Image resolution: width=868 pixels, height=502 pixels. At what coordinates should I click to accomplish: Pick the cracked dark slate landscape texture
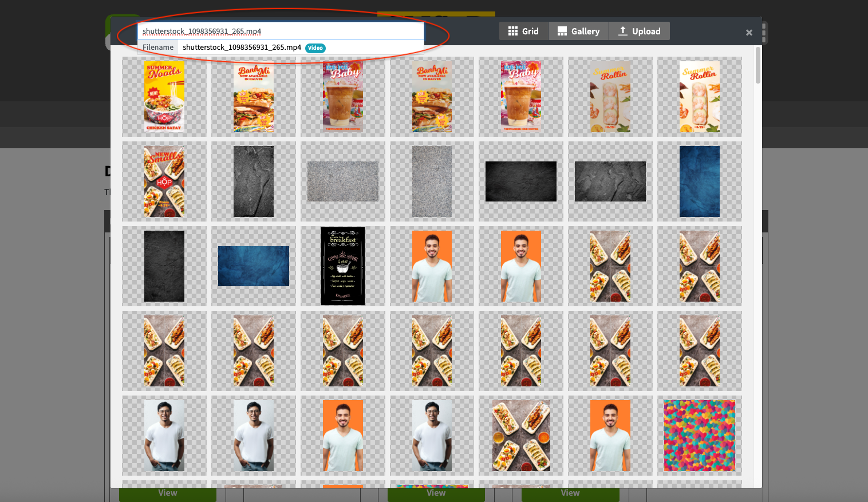pyautogui.click(x=610, y=181)
